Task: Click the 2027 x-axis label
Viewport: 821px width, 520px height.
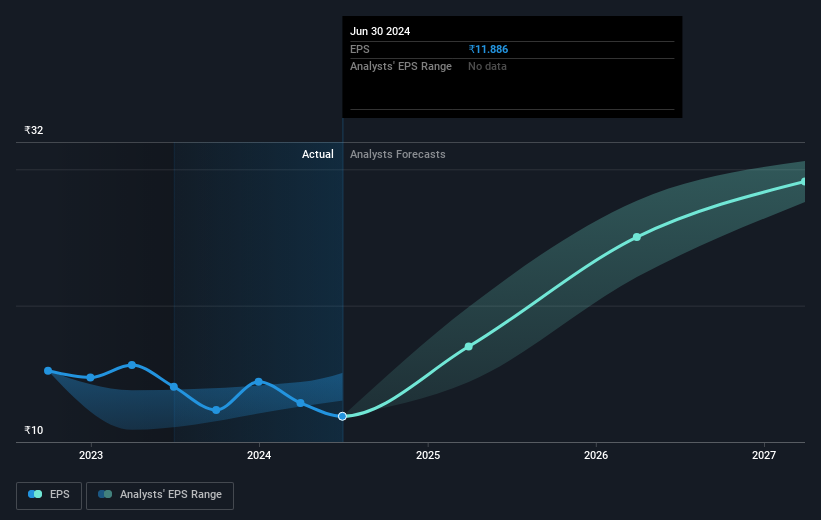Action: 764,456
